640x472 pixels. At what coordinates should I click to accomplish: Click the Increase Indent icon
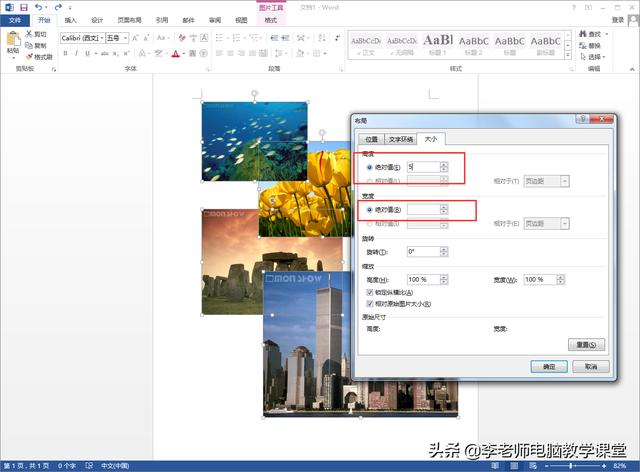pos(285,38)
